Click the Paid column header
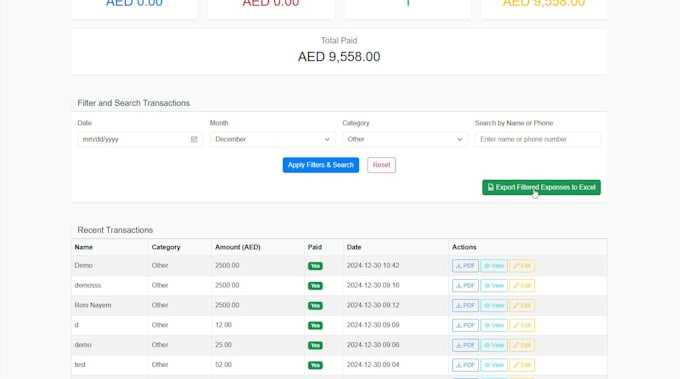Image resolution: width=680 pixels, height=379 pixels. (315, 247)
